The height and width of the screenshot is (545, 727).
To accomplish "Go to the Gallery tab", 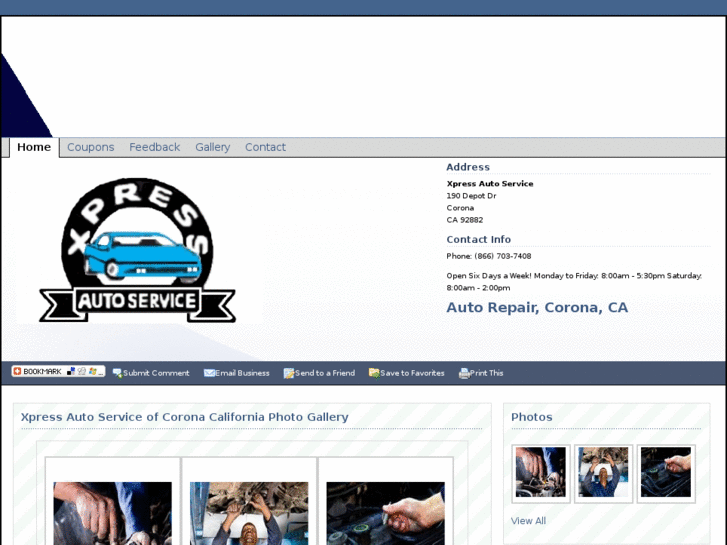I will pos(212,147).
